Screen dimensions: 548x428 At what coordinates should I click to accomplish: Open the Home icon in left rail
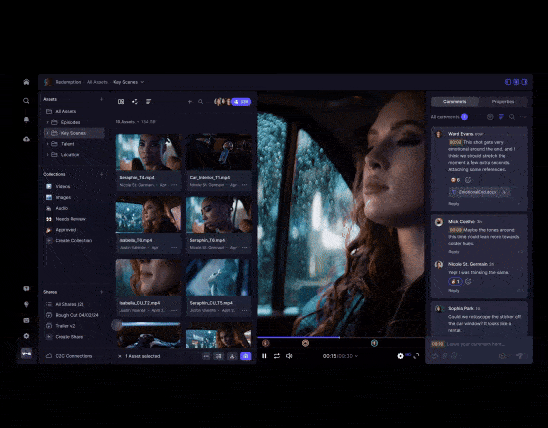click(26, 82)
